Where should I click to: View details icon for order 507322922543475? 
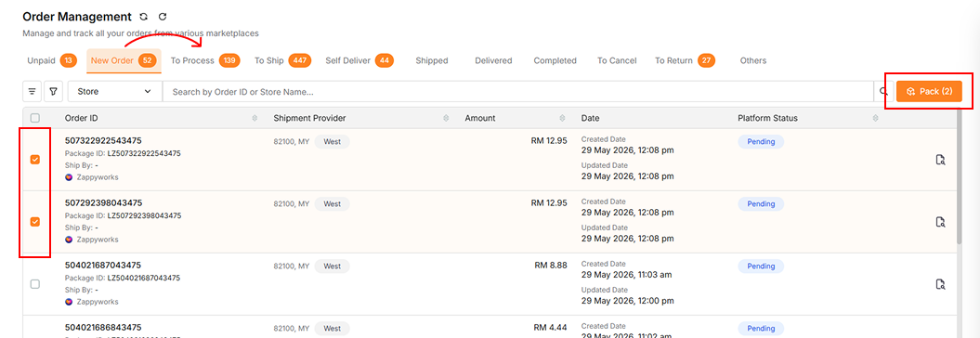point(940,160)
